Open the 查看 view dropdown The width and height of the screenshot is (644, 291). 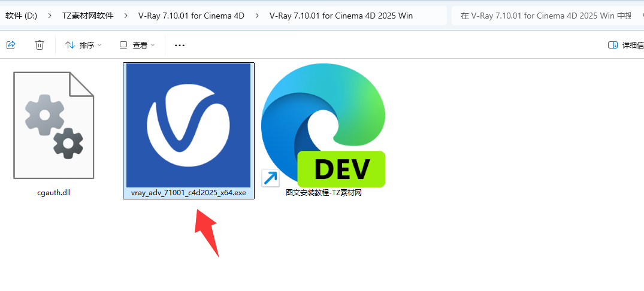click(x=137, y=45)
